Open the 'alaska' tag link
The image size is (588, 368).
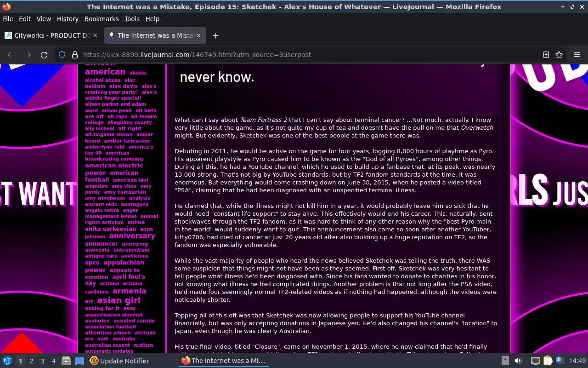[138, 73]
